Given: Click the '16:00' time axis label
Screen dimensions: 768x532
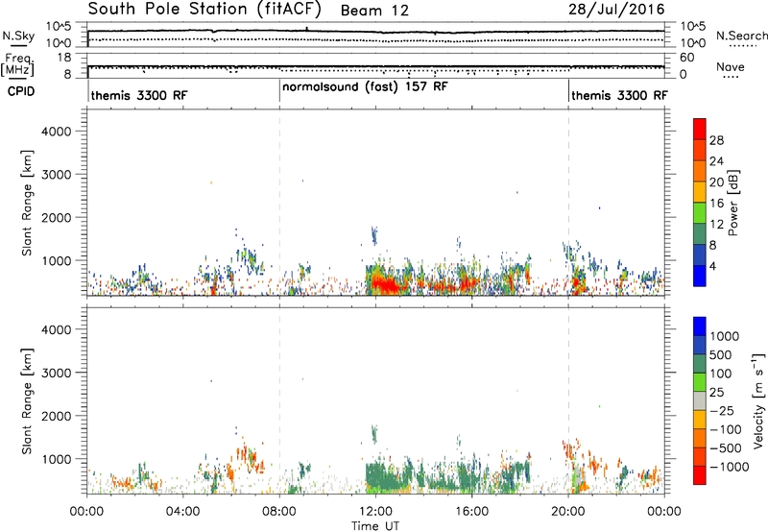Looking at the screenshot, I should coord(471,512).
